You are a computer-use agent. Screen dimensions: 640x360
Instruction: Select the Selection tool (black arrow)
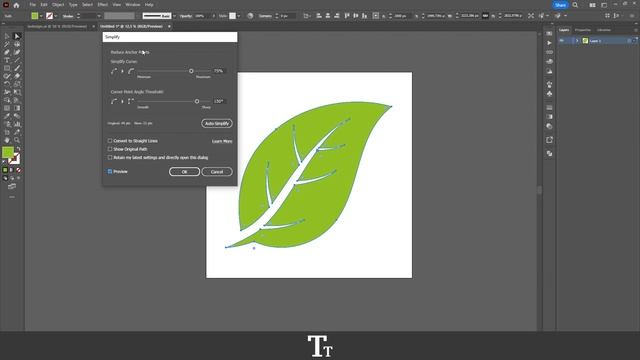tap(7, 36)
